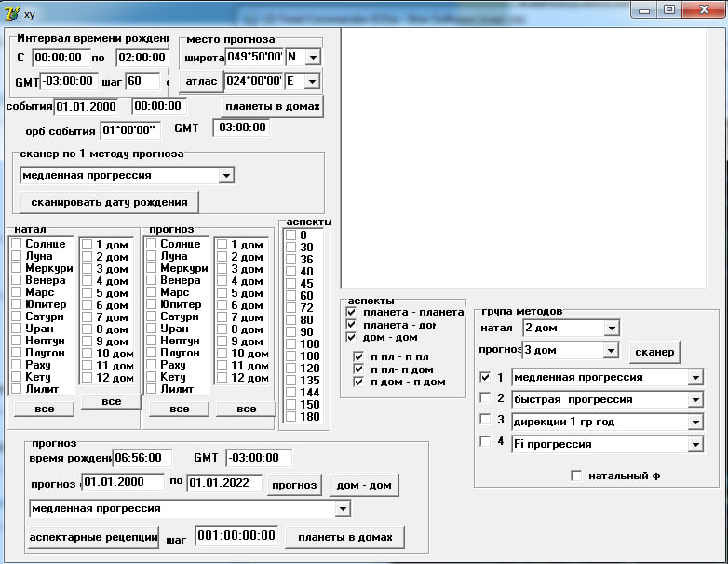Click the 'сканер' button

[655, 352]
